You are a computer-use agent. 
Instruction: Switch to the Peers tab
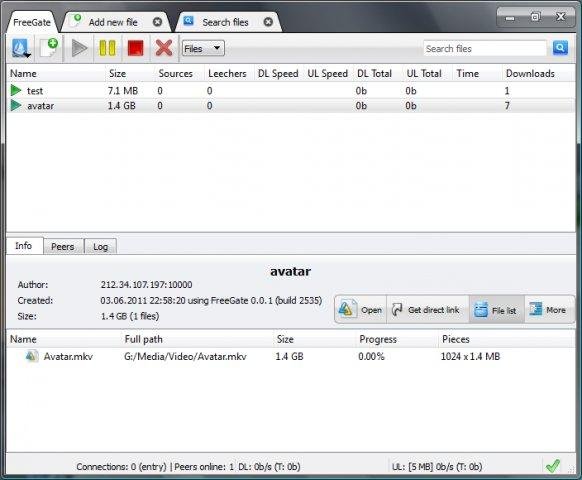point(63,246)
